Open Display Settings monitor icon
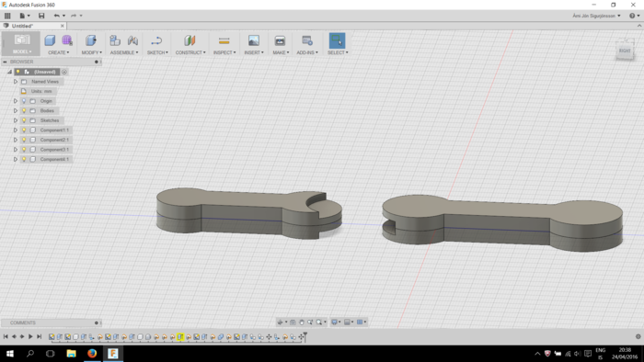Screen dimensions: 644x362 (334, 322)
